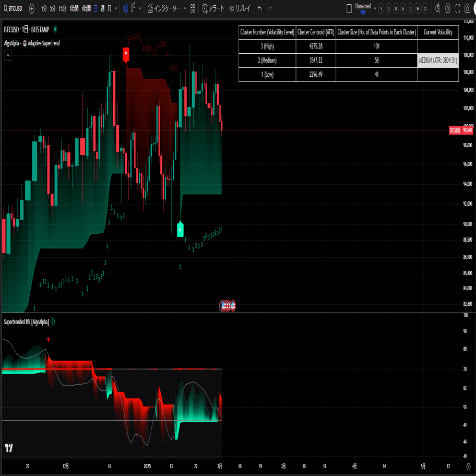The image size is (476, 476).
Task: Click the 2 (Medium) cluster cell
Action: tap(267, 61)
